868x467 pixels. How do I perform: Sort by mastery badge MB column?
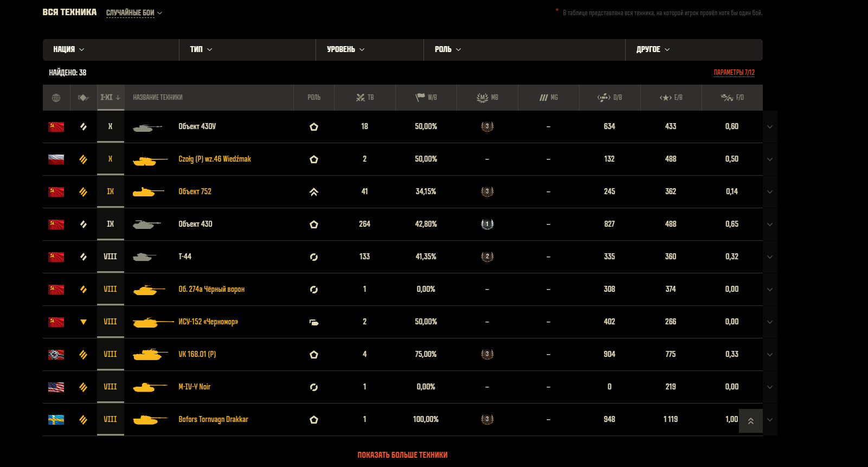487,98
